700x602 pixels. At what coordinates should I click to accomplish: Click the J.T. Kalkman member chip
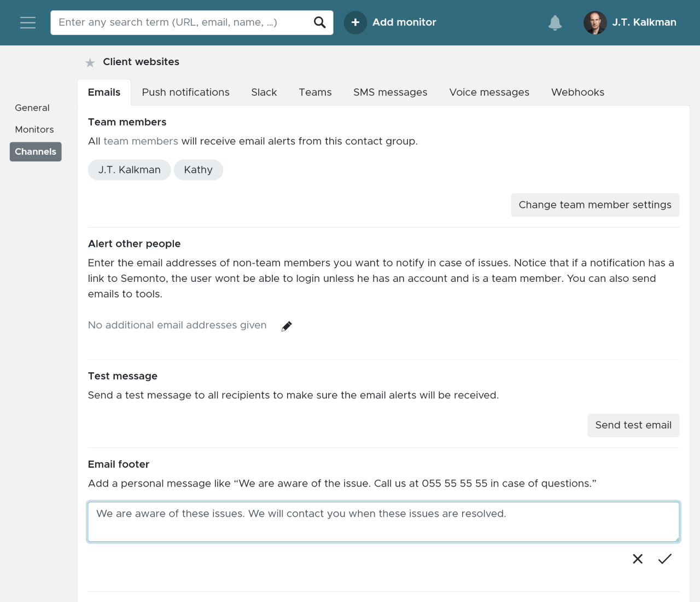(130, 170)
